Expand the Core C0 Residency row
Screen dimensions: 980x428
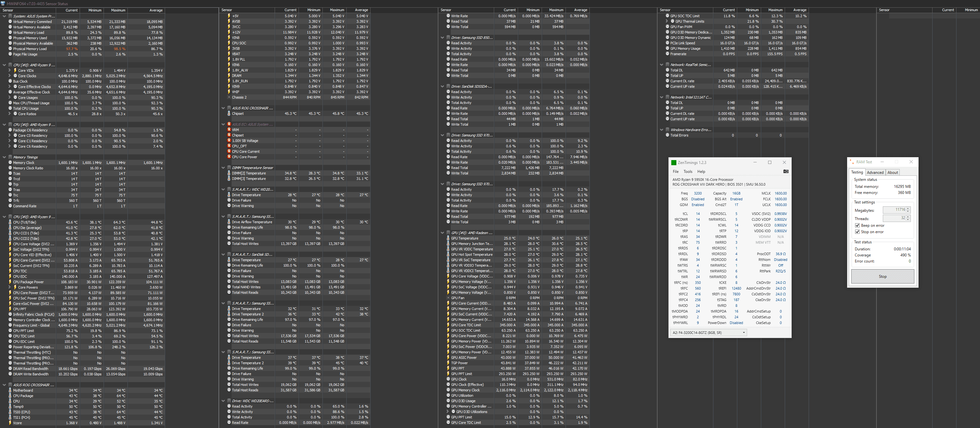pos(10,136)
